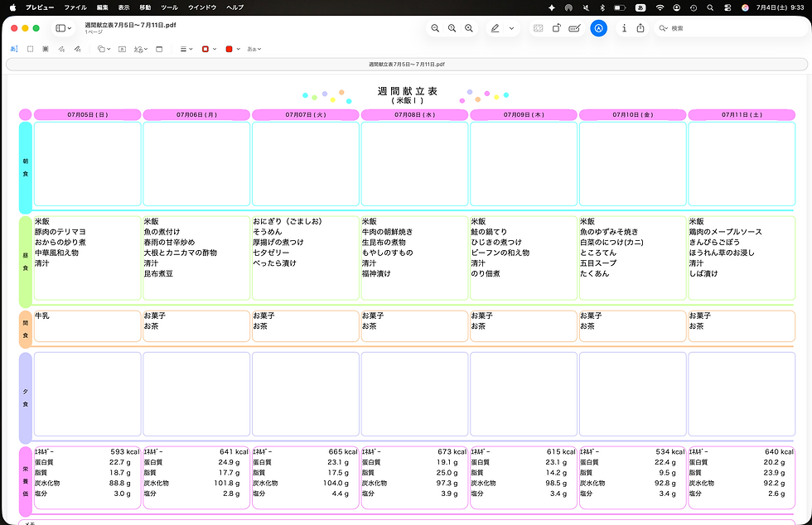Click the actual size zoom icon
812x525 pixels.
pos(452,28)
